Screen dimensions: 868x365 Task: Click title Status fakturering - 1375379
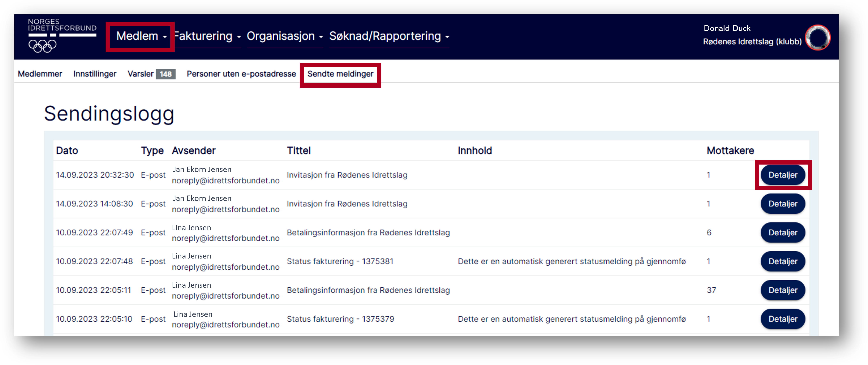(340, 319)
